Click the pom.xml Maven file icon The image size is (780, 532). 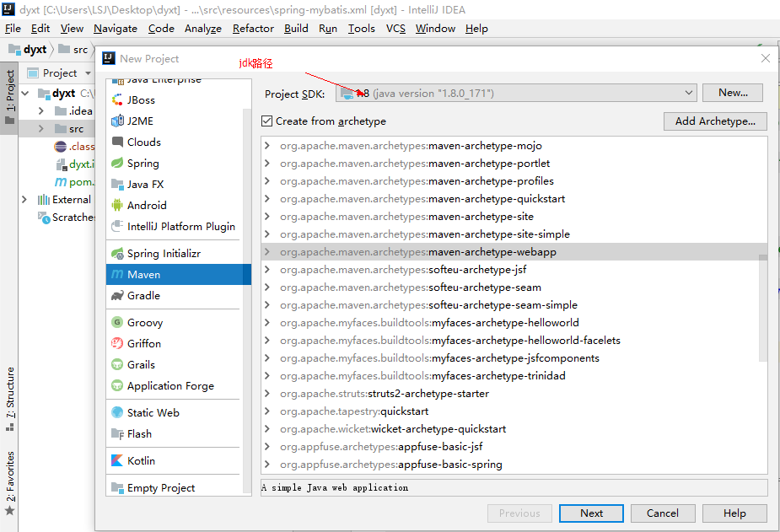point(60,182)
